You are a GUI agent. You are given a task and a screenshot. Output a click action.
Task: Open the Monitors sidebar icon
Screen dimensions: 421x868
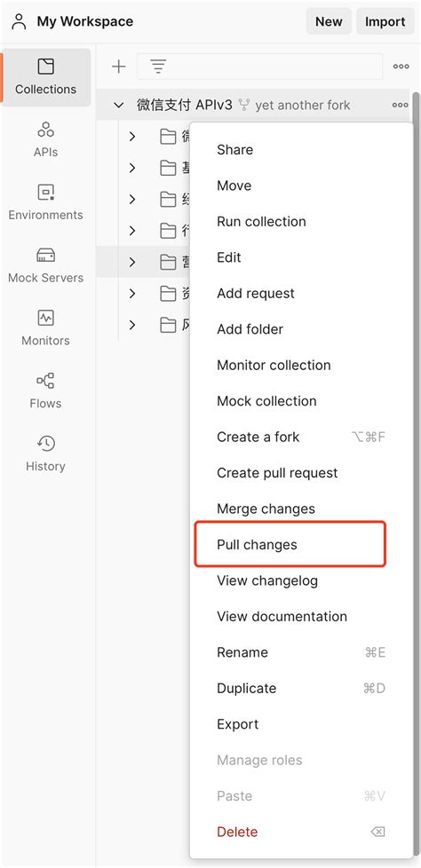(x=45, y=328)
